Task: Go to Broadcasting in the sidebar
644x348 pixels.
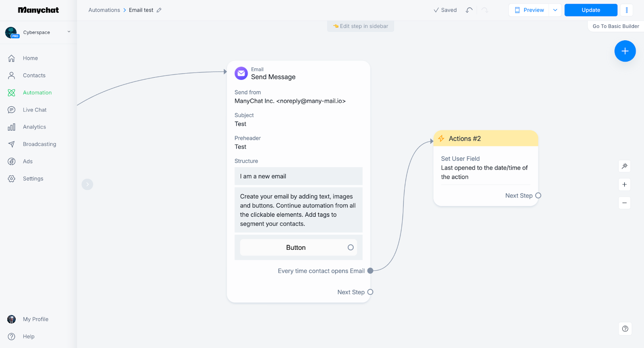Action: coord(39,144)
